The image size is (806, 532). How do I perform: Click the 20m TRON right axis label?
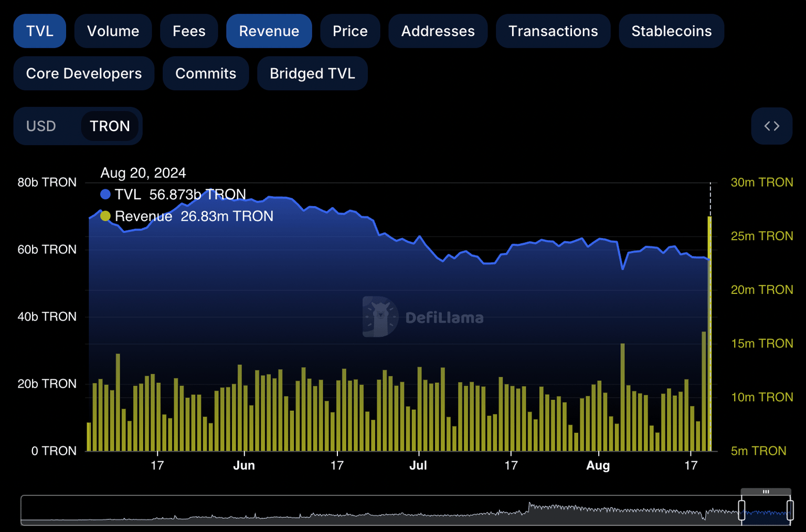[762, 290]
